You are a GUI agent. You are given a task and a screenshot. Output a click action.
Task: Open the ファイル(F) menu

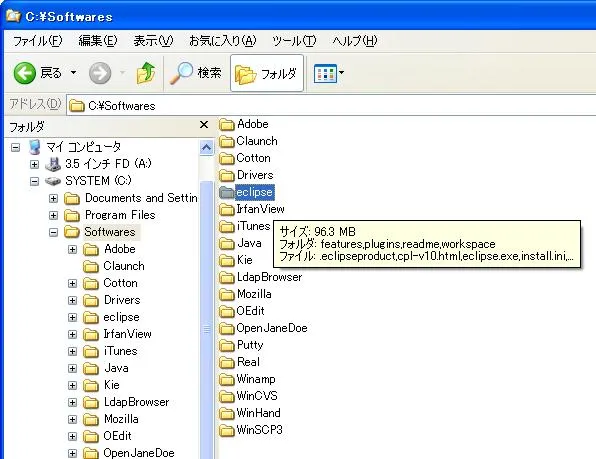pyautogui.click(x=37, y=41)
